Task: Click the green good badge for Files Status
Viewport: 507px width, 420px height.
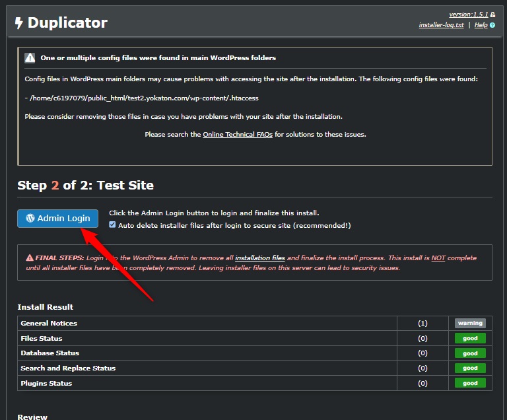Action: click(469, 338)
